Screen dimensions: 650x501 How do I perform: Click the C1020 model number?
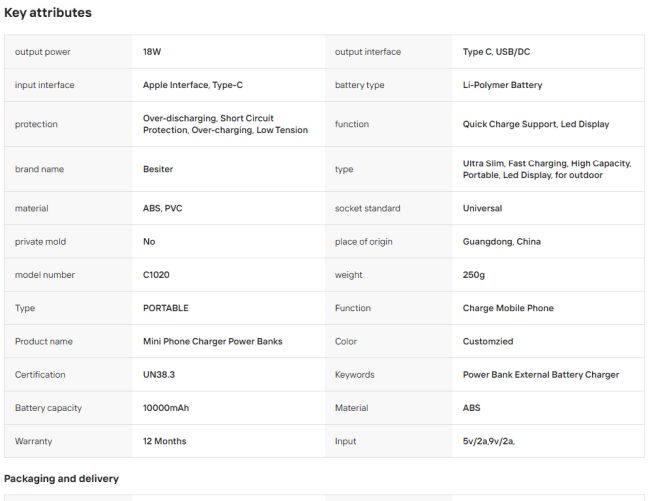156,275
